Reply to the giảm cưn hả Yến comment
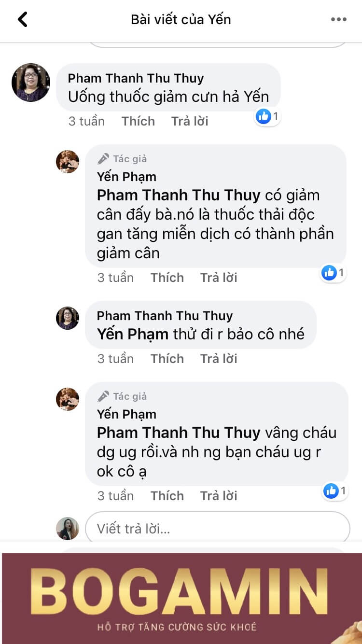 190,121
